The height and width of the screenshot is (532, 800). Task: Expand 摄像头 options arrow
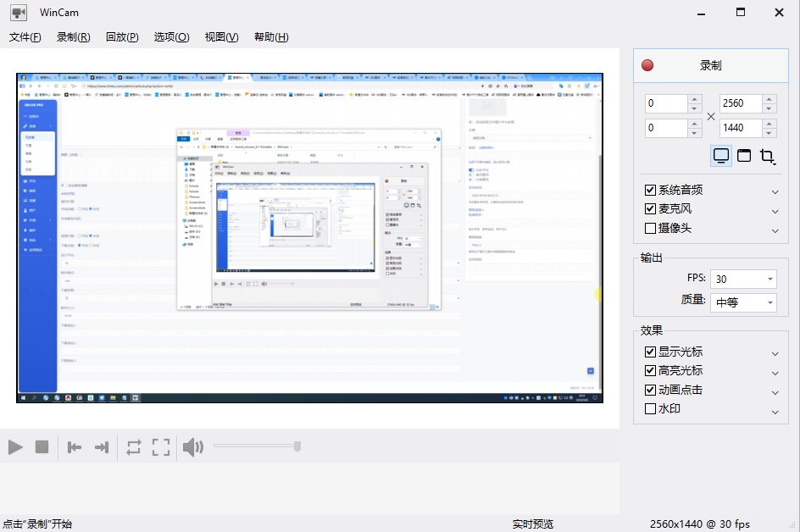(x=775, y=230)
